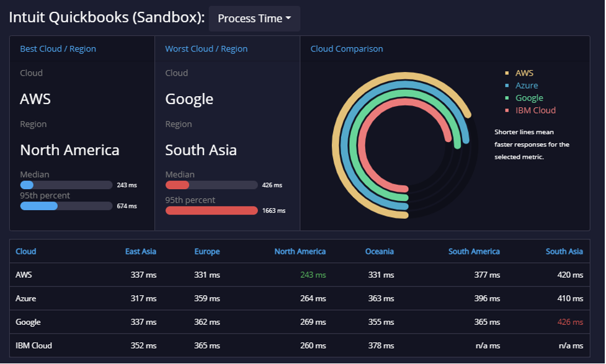Open the Process Time metric dropdown
The image size is (606, 364).
click(x=254, y=19)
